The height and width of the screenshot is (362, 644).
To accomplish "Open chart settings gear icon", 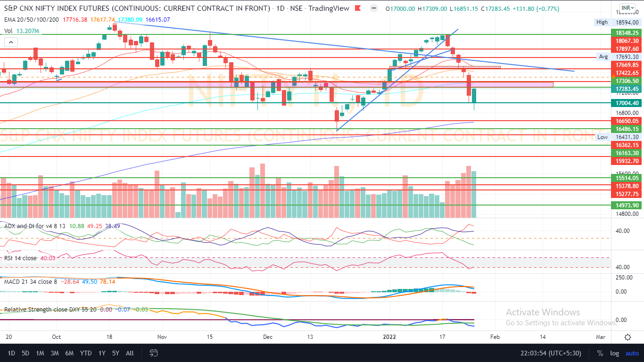I will click(627, 337).
